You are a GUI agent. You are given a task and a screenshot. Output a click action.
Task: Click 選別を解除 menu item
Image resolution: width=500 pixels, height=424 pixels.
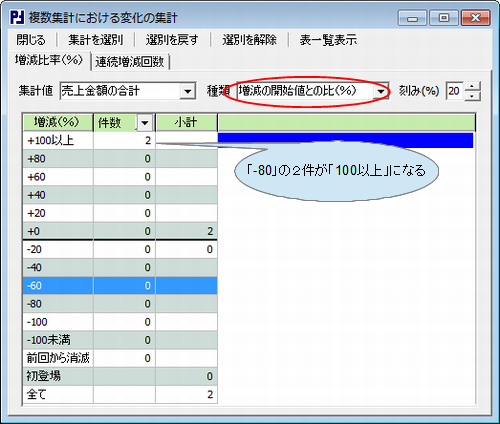coord(250,40)
